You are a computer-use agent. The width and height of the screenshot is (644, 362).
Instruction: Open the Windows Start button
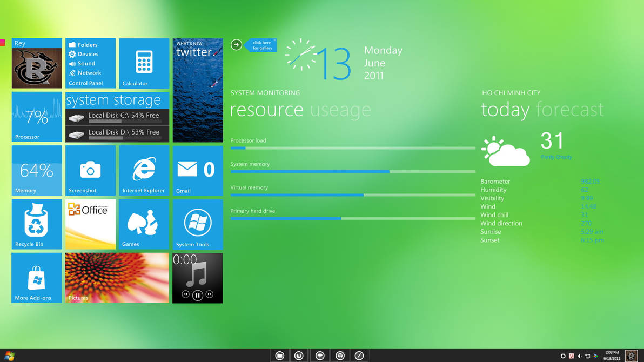click(x=9, y=356)
